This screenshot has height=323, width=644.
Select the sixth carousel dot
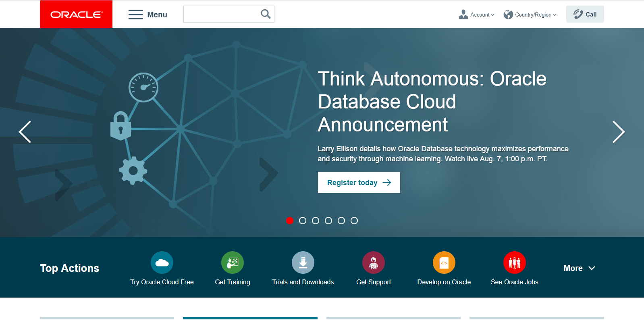[354, 221]
